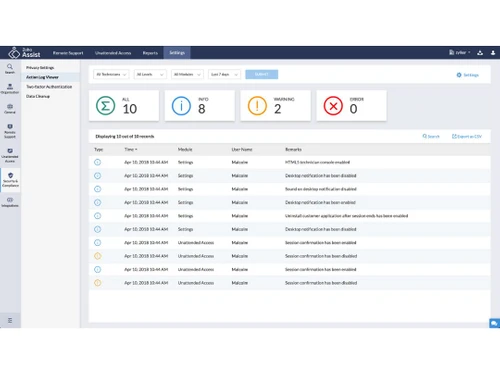This screenshot has height=375, width=500.
Task: Filter by ALL sigma card
Action: 124,105
